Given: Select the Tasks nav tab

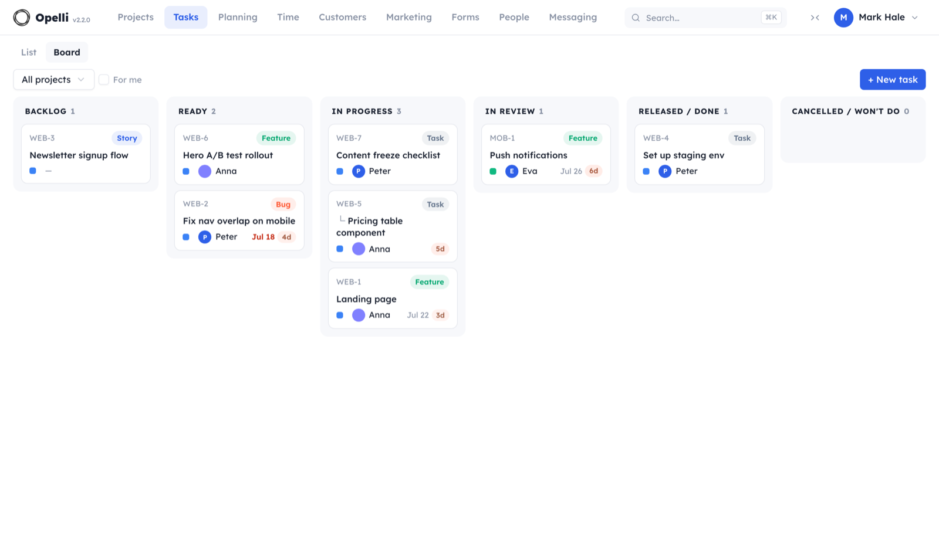Looking at the screenshot, I should 186,18.
